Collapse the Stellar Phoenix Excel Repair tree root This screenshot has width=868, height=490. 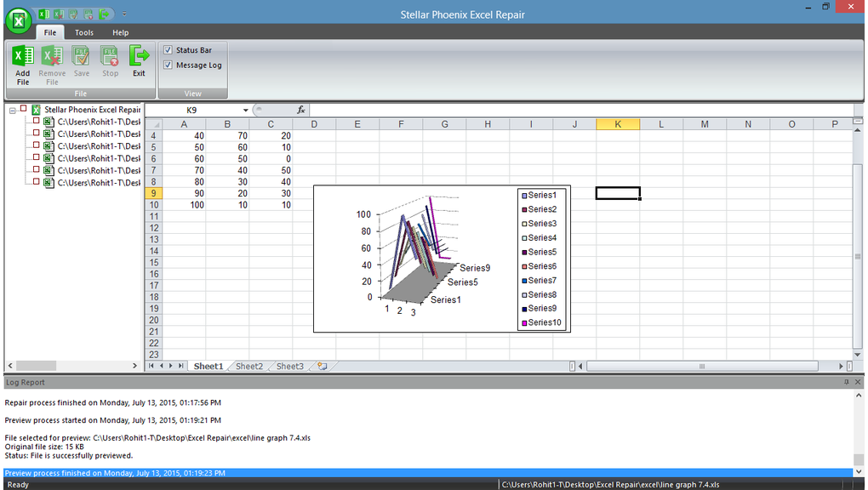click(12, 111)
